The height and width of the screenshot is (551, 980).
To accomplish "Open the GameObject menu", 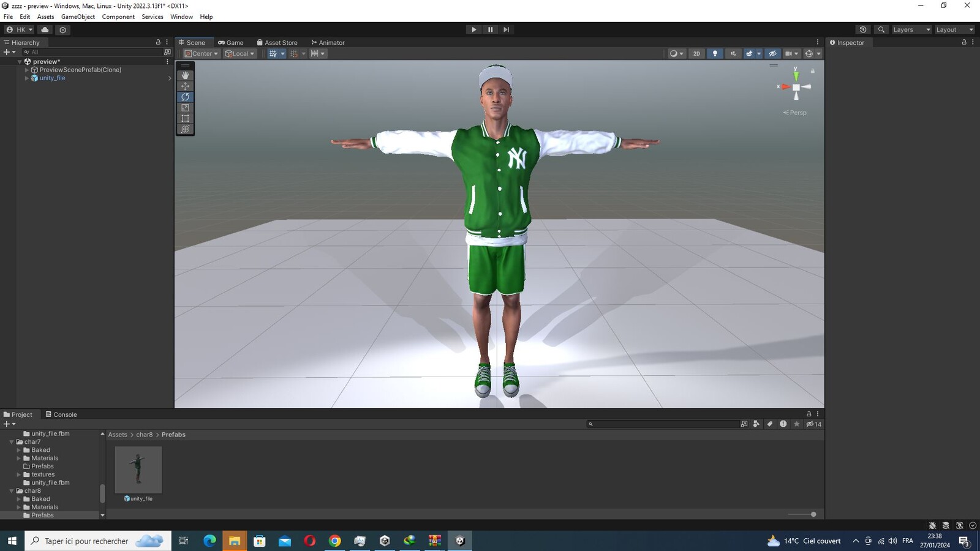I will [x=78, y=17].
